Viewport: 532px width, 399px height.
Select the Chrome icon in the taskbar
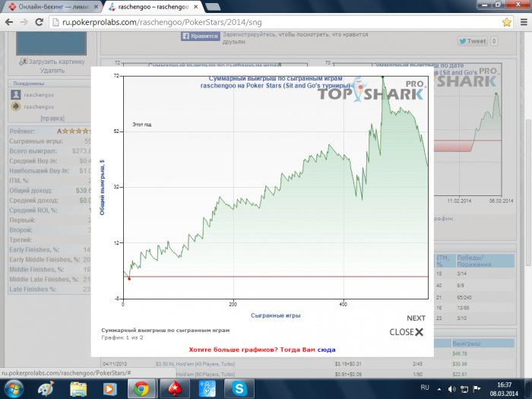click(141, 389)
